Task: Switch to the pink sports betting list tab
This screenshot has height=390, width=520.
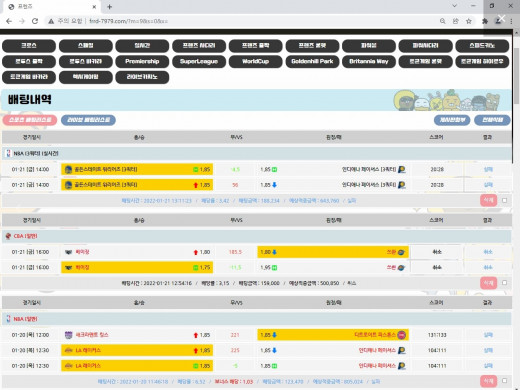Action: click(x=30, y=120)
